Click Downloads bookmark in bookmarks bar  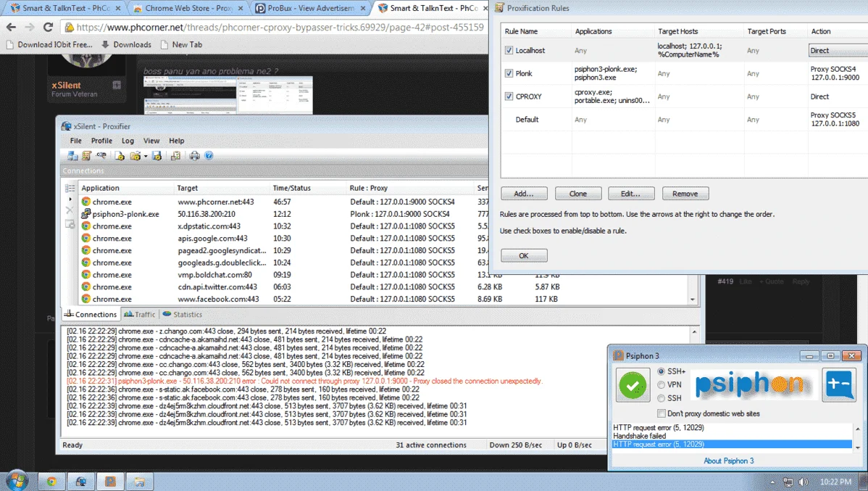[x=126, y=44]
